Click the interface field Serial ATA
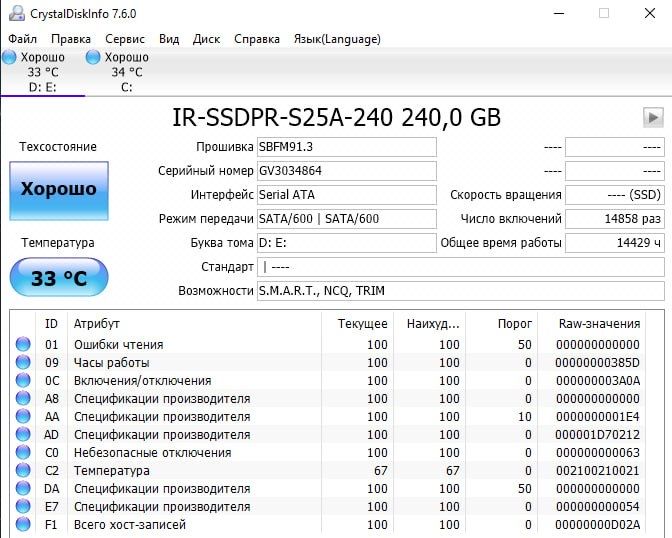Viewport: 672px width, 538px height. 347,195
